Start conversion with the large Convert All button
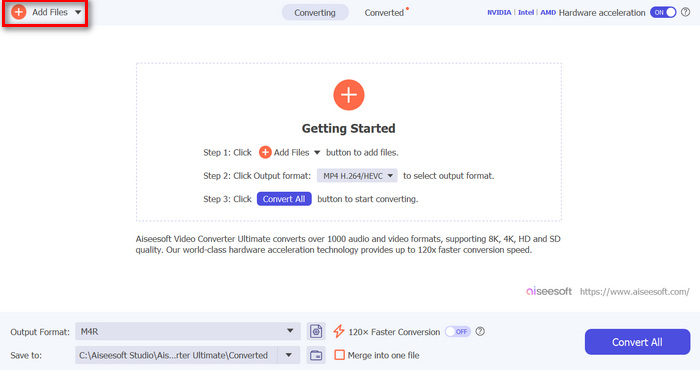The image size is (700, 370). point(637,342)
